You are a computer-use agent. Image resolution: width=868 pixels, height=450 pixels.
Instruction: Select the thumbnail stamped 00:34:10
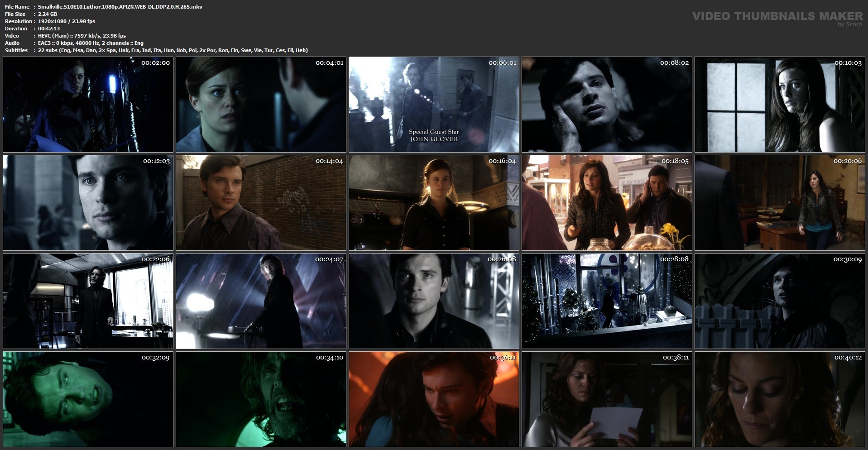261,399
